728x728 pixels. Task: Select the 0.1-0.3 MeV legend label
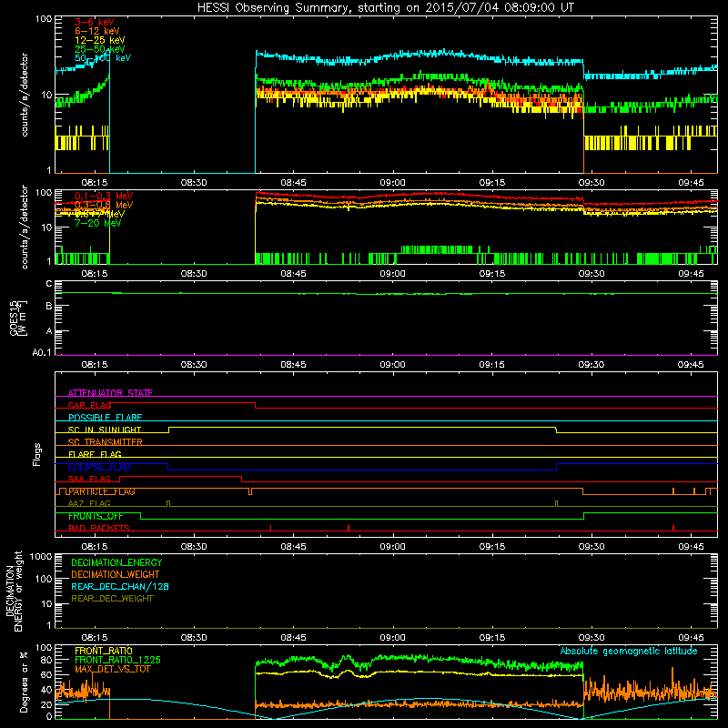[x=104, y=196]
